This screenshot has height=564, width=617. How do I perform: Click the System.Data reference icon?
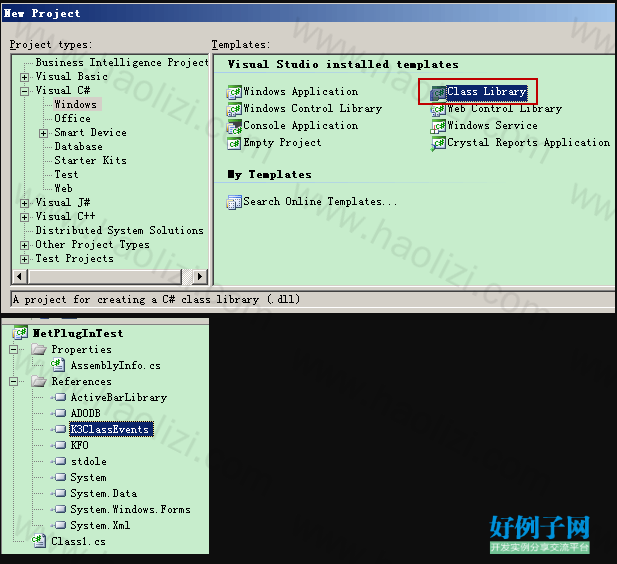pyautogui.click(x=59, y=493)
